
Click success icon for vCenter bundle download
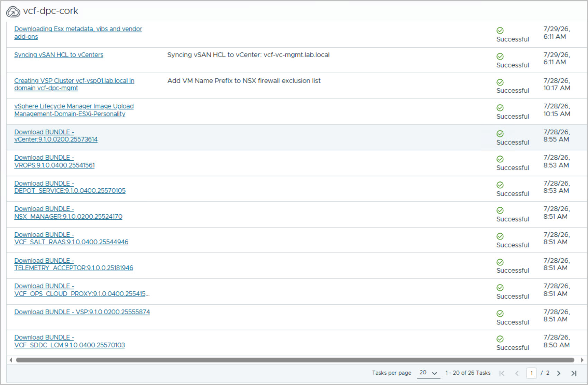(x=500, y=134)
